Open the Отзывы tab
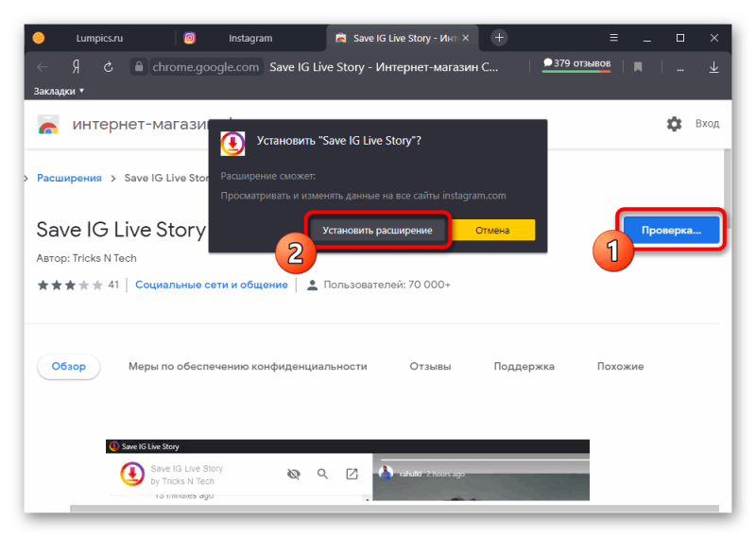Viewport: 756px width, 537px height. tap(431, 367)
